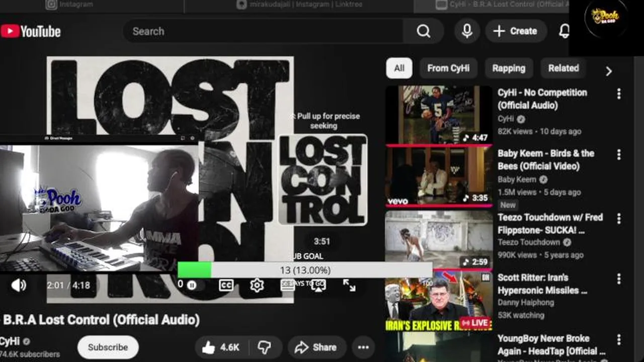Open the title Teezo Touchdown w/ Fred Flippstone
The image size is (644, 362).
click(550, 223)
